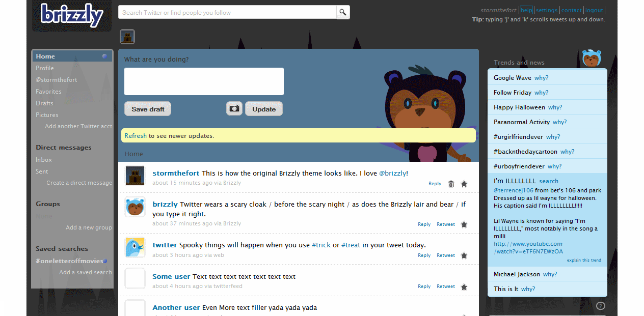Image resolution: width=644 pixels, height=316 pixels.
Task: Open brizzly bear avatar in tweet list
Action: point(135,207)
